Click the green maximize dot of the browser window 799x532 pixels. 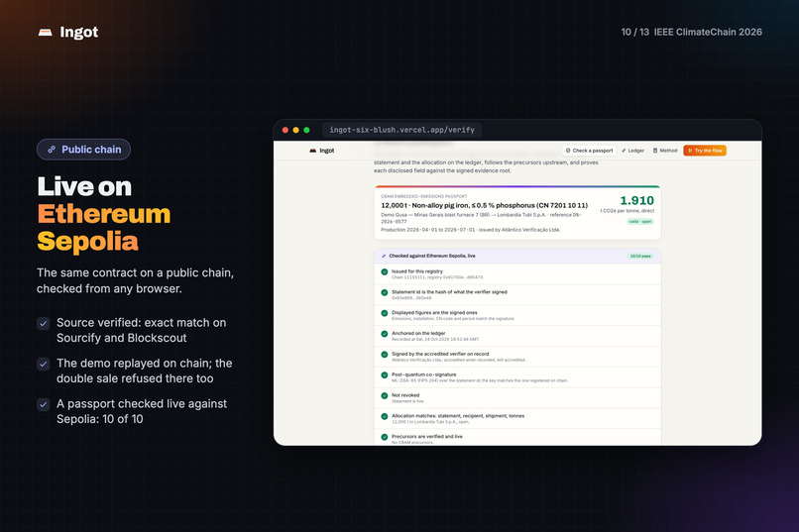306,130
